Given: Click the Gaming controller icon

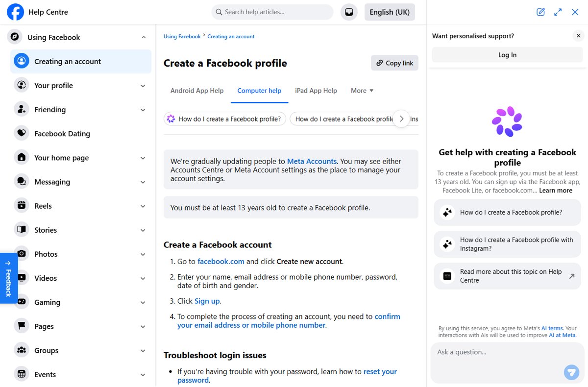Looking at the screenshot, I should 22,302.
